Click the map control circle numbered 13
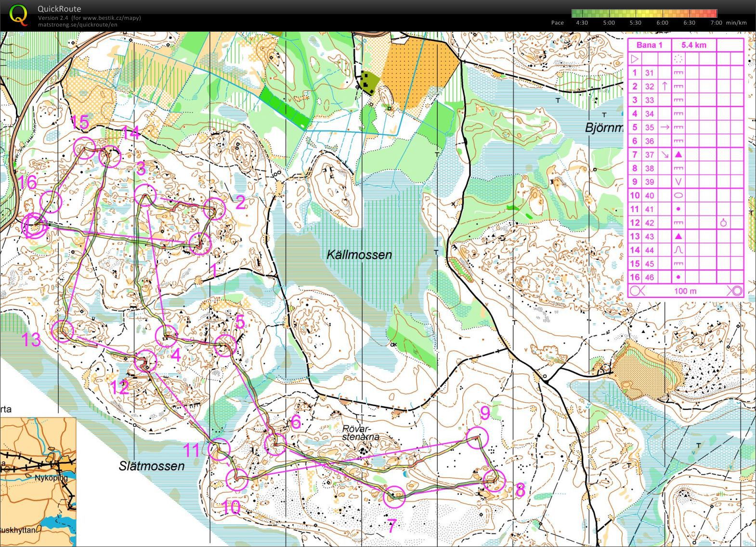756x547 pixels. 63,331
